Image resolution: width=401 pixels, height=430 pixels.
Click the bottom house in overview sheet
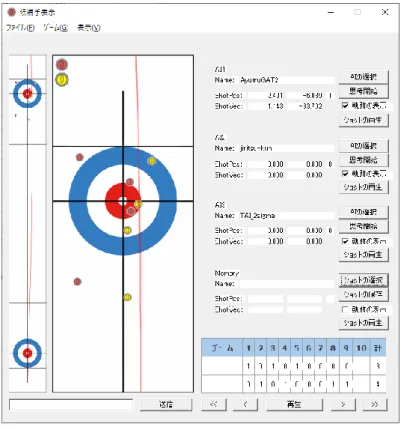pyautogui.click(x=27, y=353)
